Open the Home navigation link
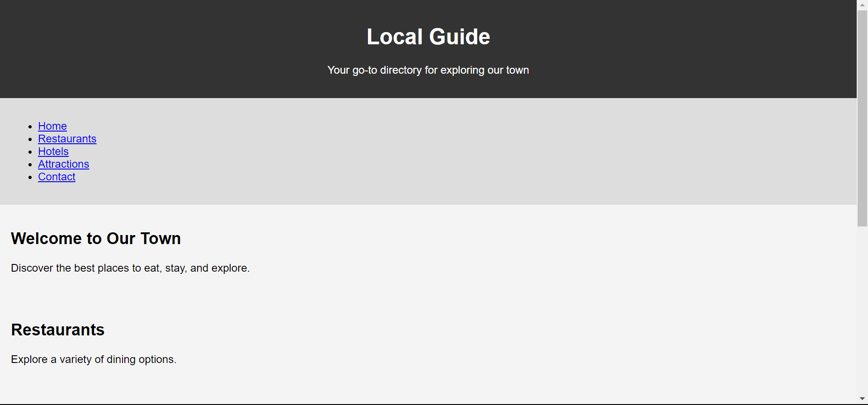This screenshot has width=868, height=405. pos(52,126)
